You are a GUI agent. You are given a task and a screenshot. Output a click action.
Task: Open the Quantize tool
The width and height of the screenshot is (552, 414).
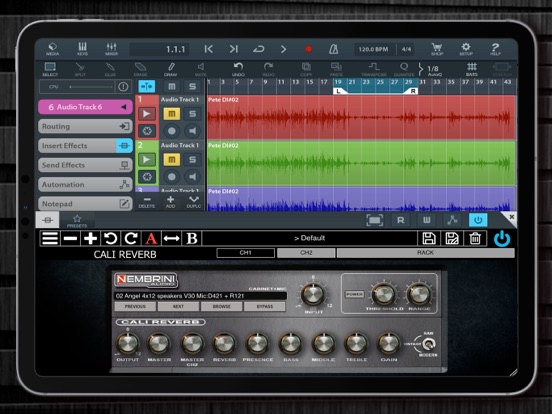(404, 69)
